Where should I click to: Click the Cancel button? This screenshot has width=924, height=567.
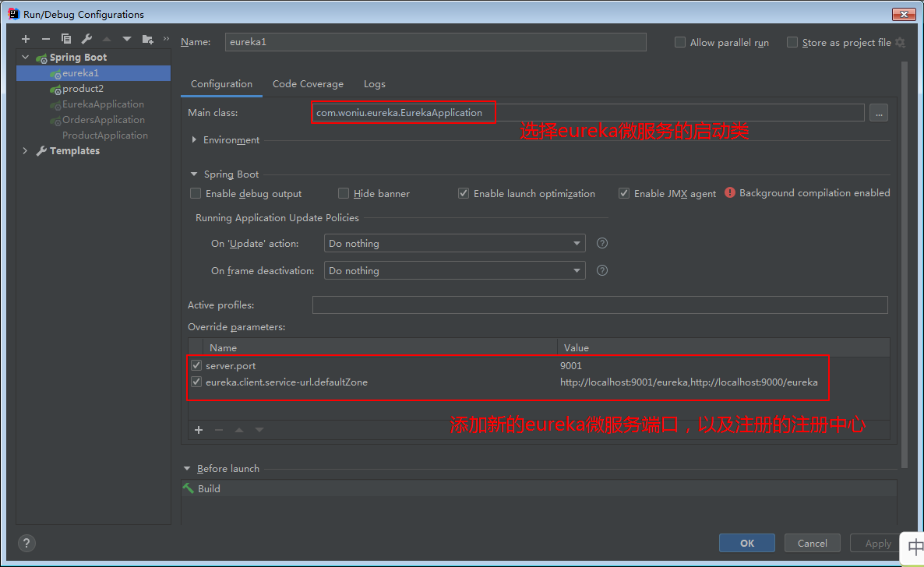tap(812, 543)
